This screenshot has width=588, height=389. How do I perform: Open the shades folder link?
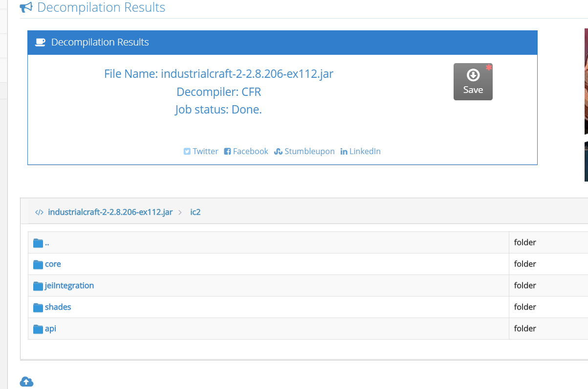pos(58,307)
